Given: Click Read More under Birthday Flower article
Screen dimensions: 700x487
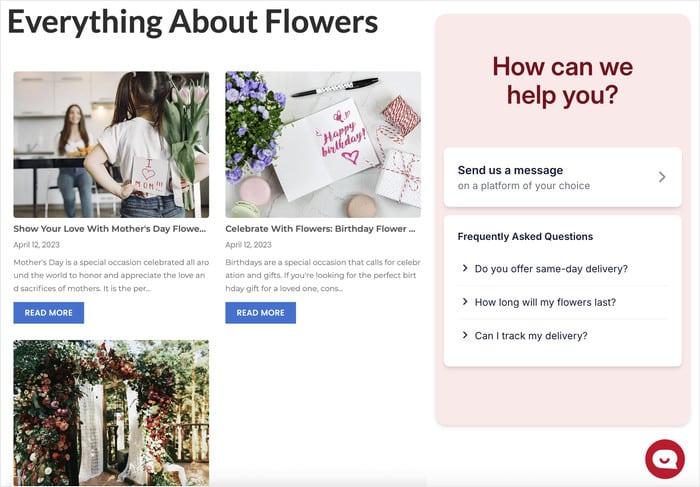Looking at the screenshot, I should pyautogui.click(x=260, y=313).
